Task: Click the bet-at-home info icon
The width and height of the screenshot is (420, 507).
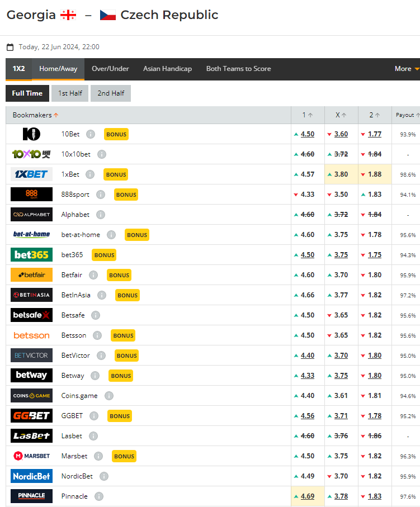Action: click(111, 235)
